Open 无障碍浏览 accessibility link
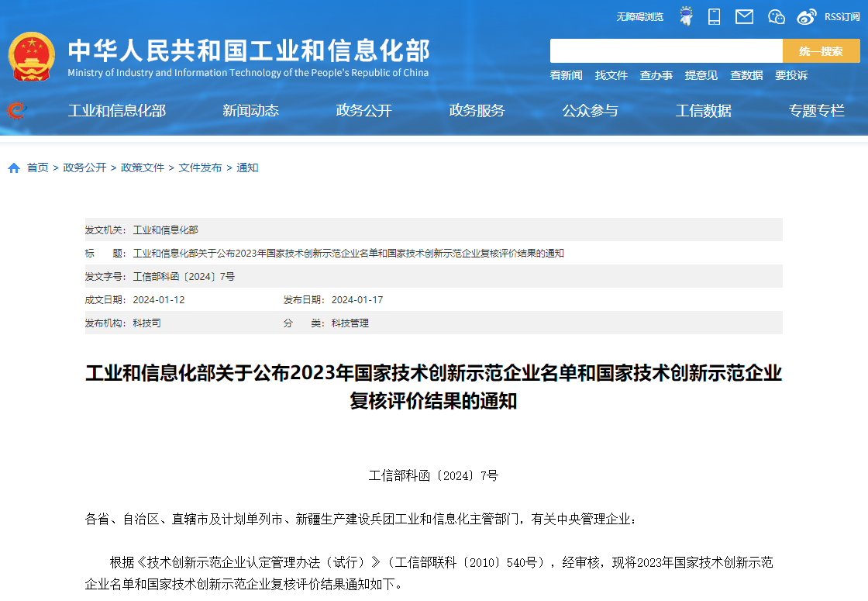Image resolution: width=868 pixels, height=601 pixels. click(640, 17)
